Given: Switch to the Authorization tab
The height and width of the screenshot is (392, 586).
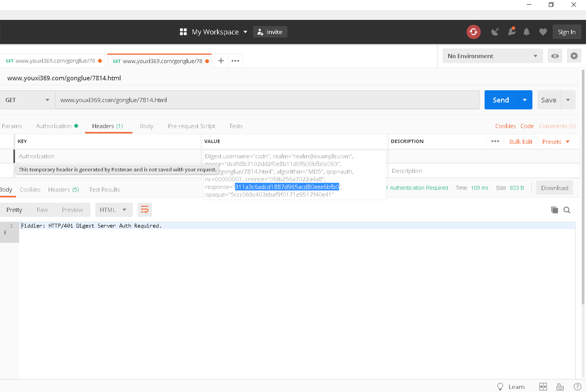Looking at the screenshot, I should (57, 126).
